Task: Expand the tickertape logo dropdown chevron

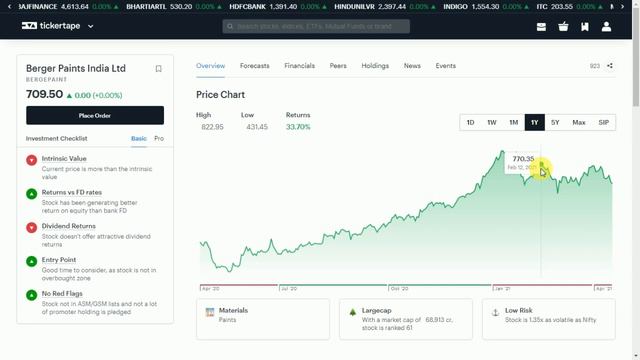Action: pos(91,26)
